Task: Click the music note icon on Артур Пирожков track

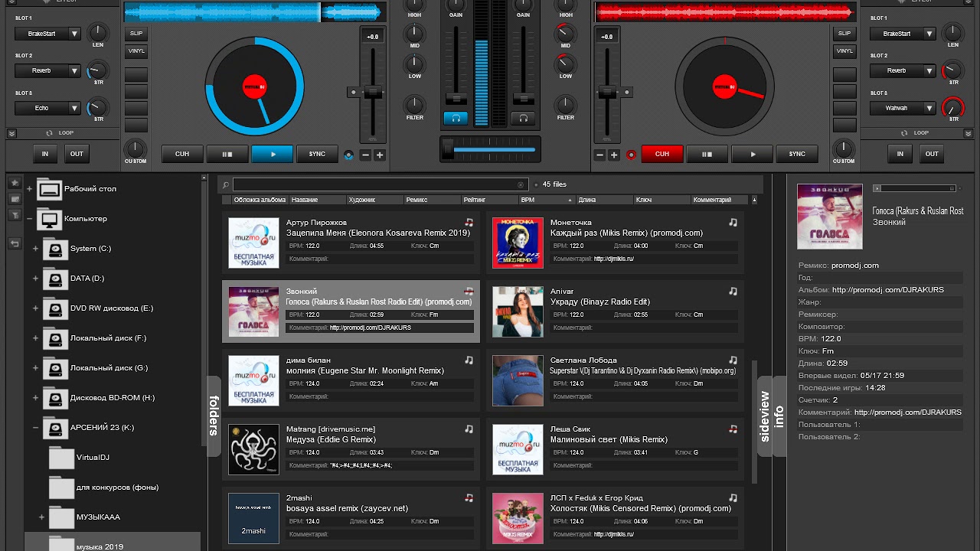Action: 469,223
